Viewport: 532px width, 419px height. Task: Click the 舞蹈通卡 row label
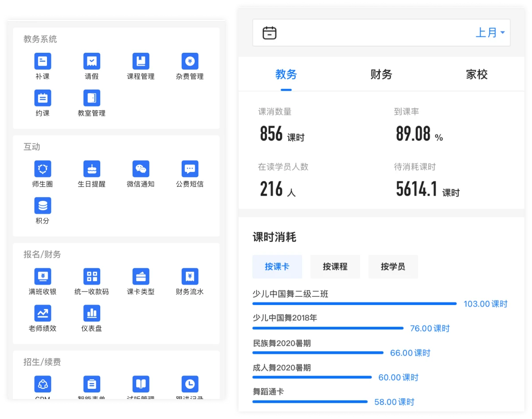(268, 392)
